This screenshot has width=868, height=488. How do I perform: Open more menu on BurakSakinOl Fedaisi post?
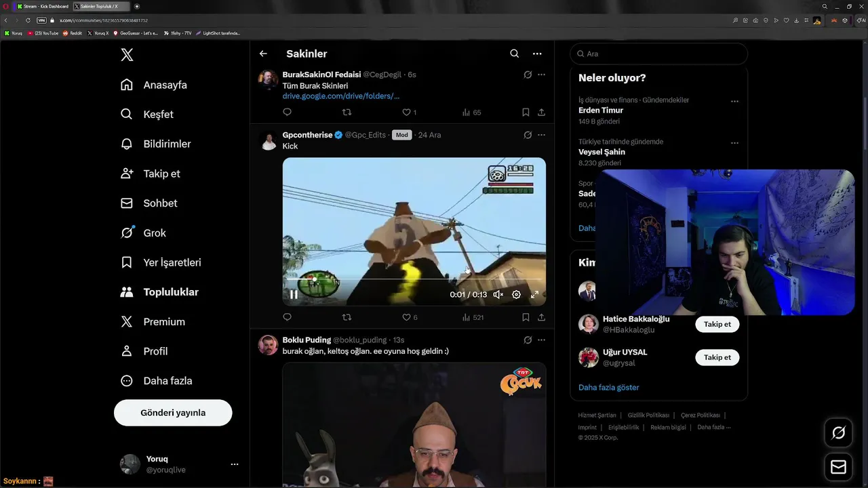point(541,75)
